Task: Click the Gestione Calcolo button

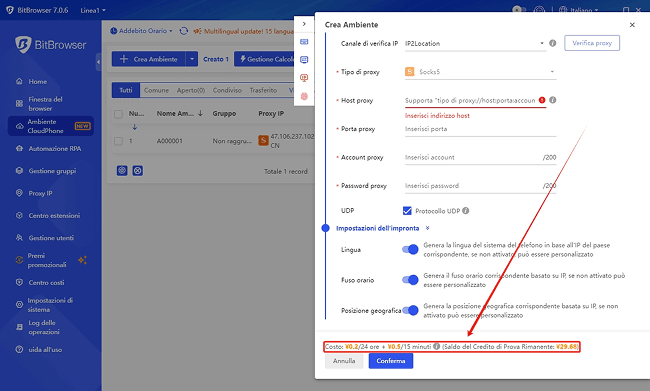Action: (265, 59)
